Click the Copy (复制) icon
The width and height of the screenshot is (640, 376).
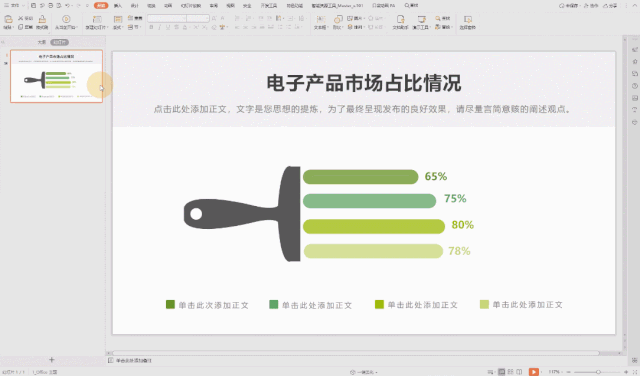20,27
